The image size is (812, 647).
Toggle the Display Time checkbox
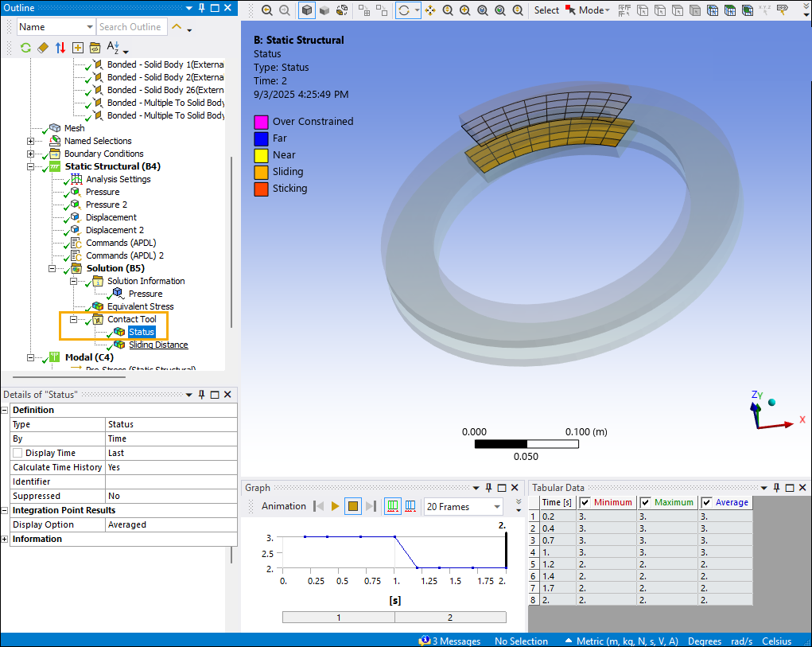[x=17, y=453]
